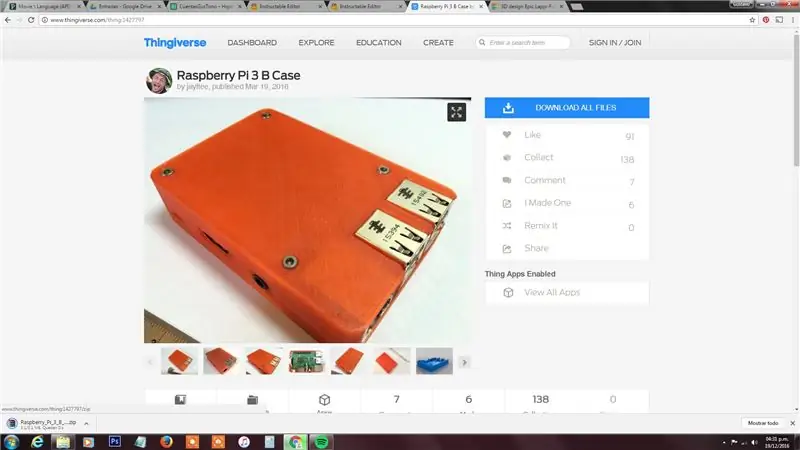Select the blue case render thumbnail

434,361
